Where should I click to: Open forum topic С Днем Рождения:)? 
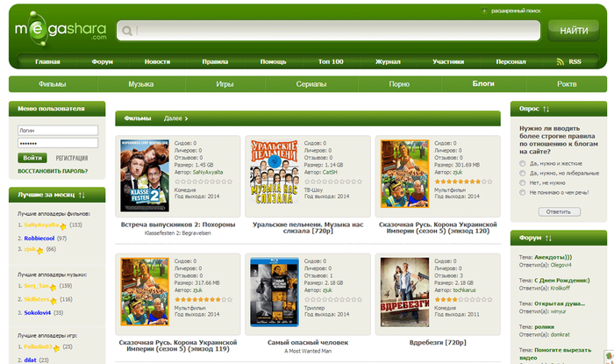562,281
